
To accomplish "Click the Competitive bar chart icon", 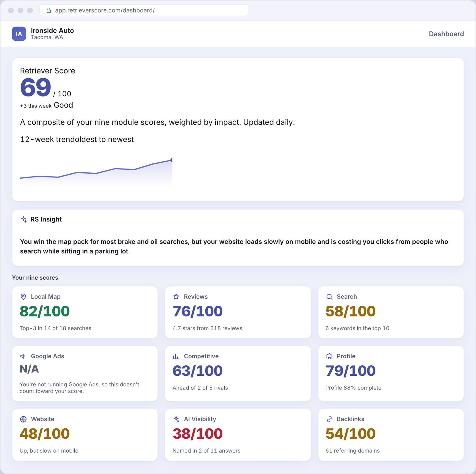I will point(176,356).
